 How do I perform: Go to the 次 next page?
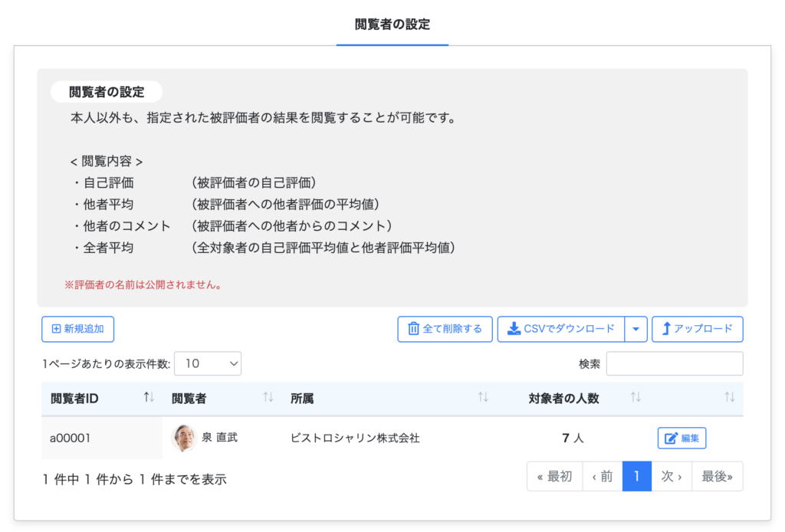pos(671,476)
